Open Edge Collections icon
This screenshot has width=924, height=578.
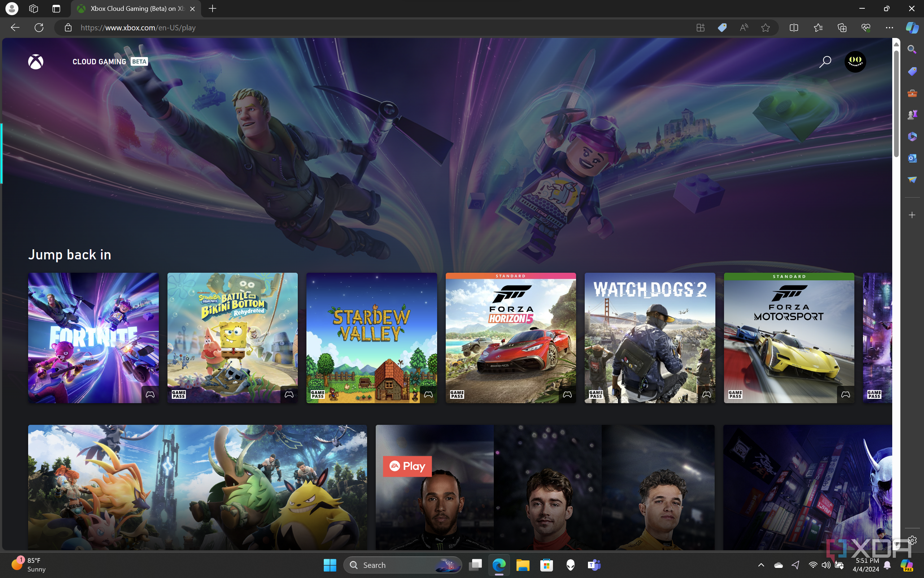842,27
